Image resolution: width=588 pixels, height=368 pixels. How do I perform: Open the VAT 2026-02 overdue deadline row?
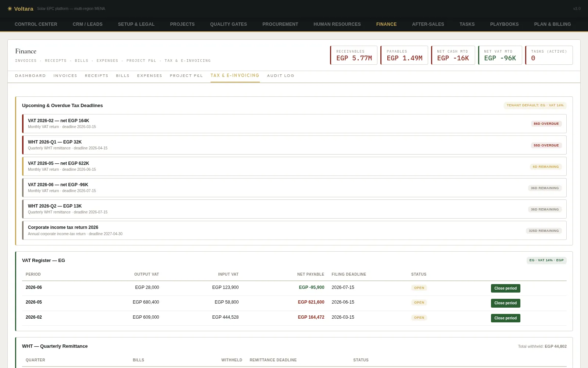pos(294,124)
